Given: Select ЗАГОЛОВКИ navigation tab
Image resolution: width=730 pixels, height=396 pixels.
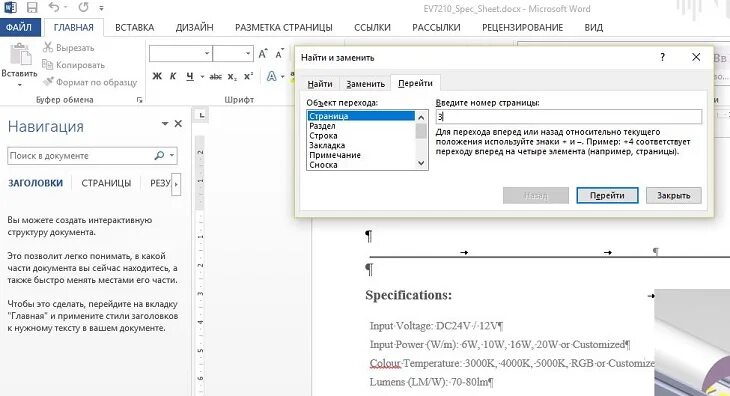Looking at the screenshot, I should pos(35,183).
